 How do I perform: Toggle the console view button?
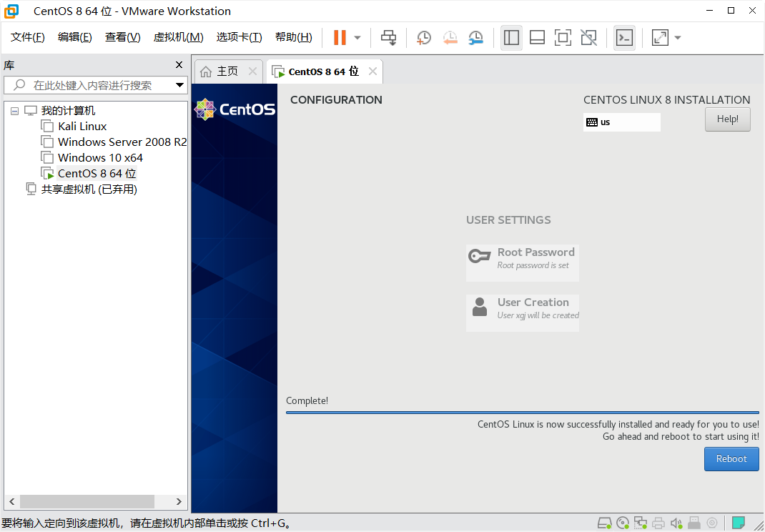(x=624, y=38)
